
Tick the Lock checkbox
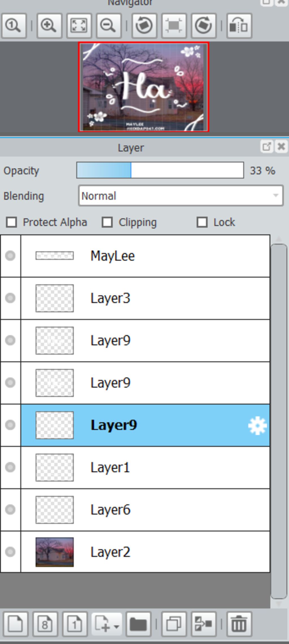pyautogui.click(x=202, y=222)
